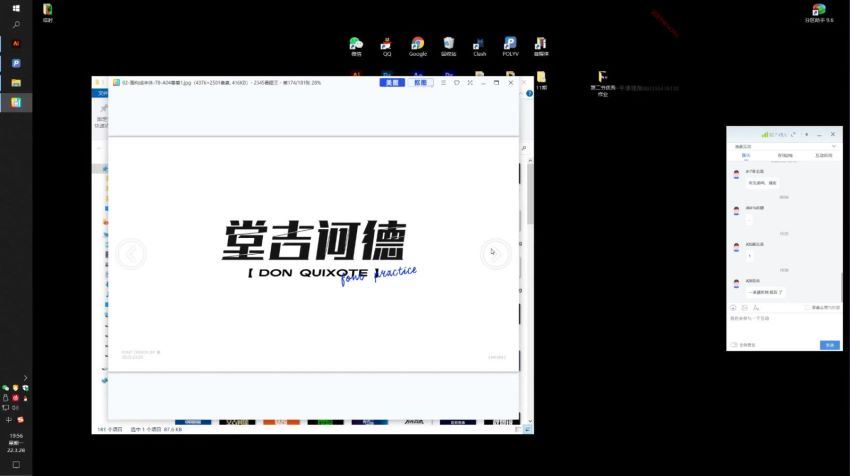Open Google Chrome desktop shortcut

coord(417,45)
